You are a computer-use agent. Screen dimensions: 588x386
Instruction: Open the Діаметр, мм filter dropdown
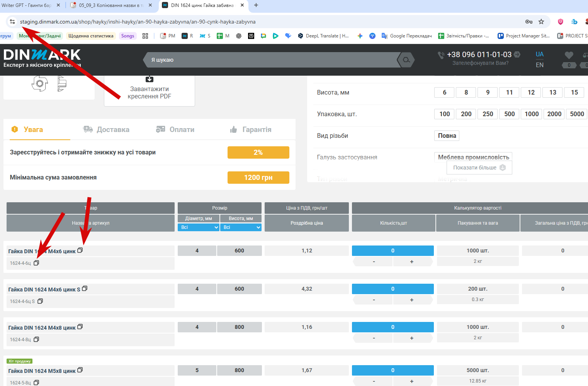[x=199, y=227]
